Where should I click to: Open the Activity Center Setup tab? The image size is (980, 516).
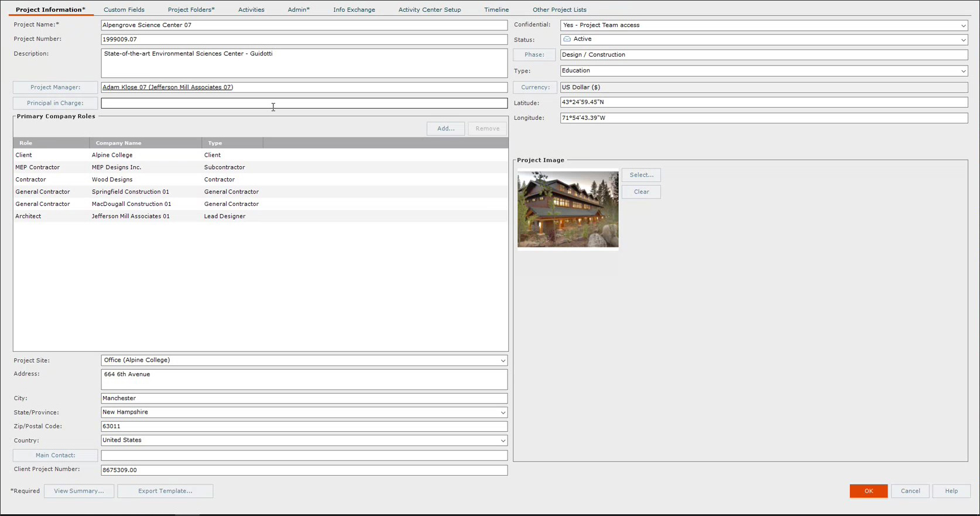(430, 9)
